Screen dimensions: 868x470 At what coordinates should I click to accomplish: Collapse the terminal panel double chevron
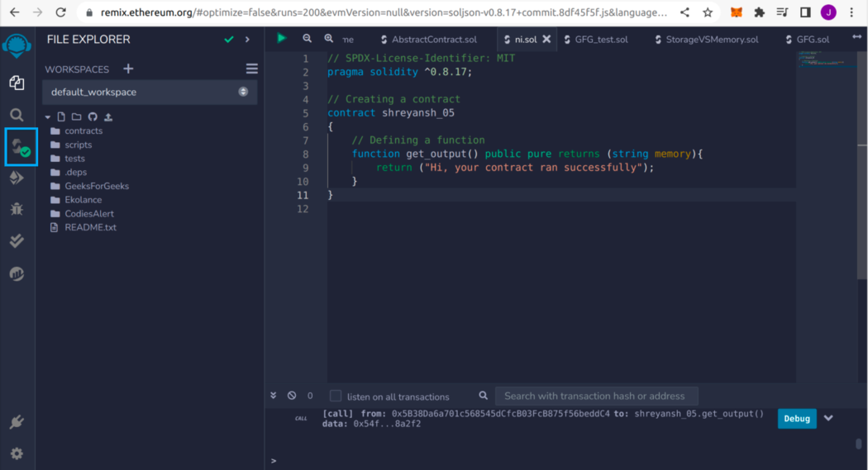[274, 396]
